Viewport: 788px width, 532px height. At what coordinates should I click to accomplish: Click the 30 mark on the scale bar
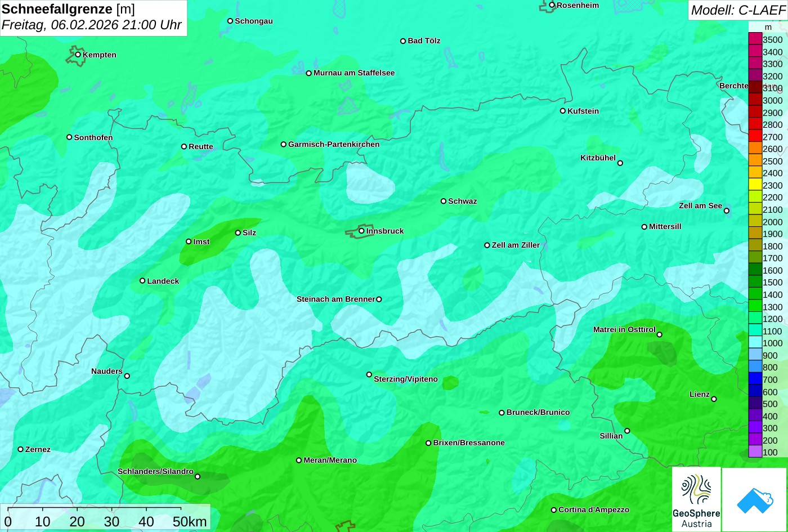click(x=111, y=521)
